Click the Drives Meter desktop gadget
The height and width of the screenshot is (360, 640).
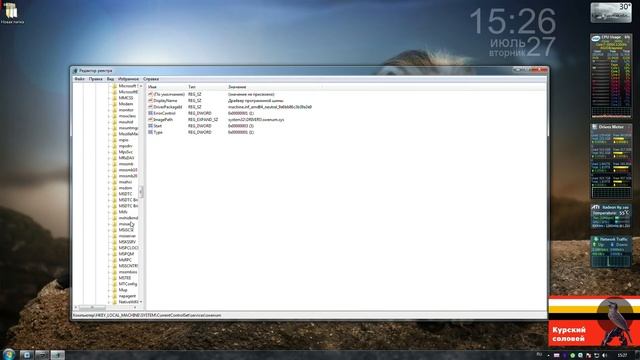click(x=611, y=161)
